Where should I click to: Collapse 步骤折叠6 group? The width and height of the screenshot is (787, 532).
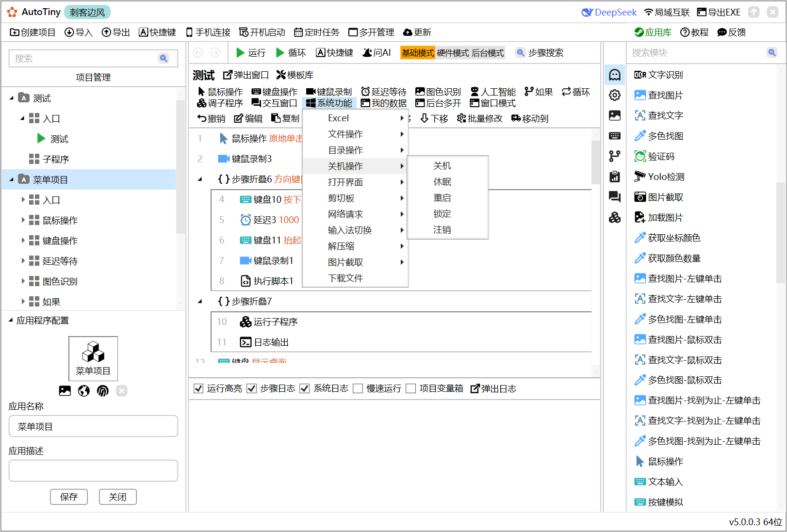point(200,179)
